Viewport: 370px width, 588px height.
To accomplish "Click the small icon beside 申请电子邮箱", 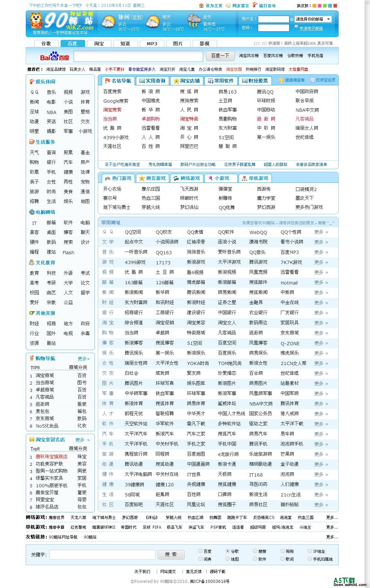I will click(296, 26).
